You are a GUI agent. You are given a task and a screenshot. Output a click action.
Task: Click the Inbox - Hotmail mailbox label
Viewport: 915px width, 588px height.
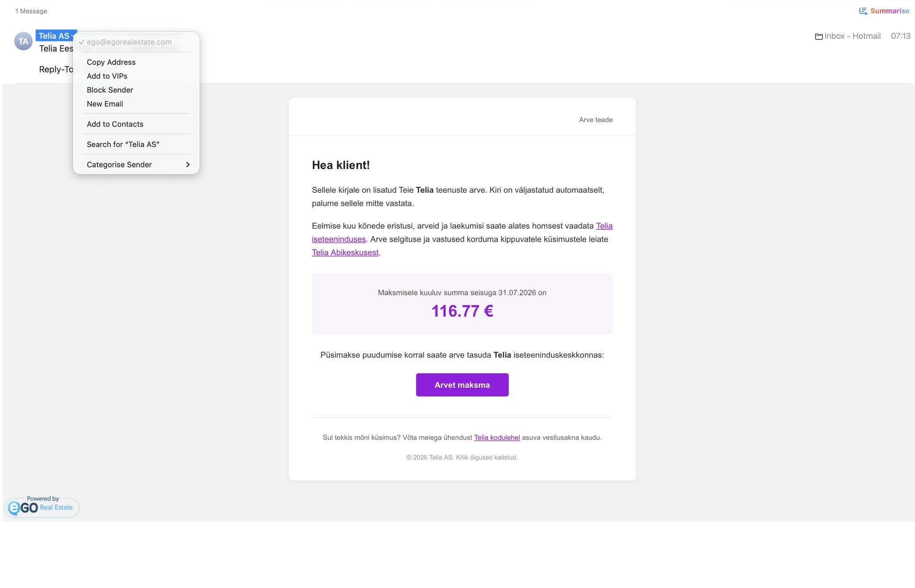(x=852, y=36)
